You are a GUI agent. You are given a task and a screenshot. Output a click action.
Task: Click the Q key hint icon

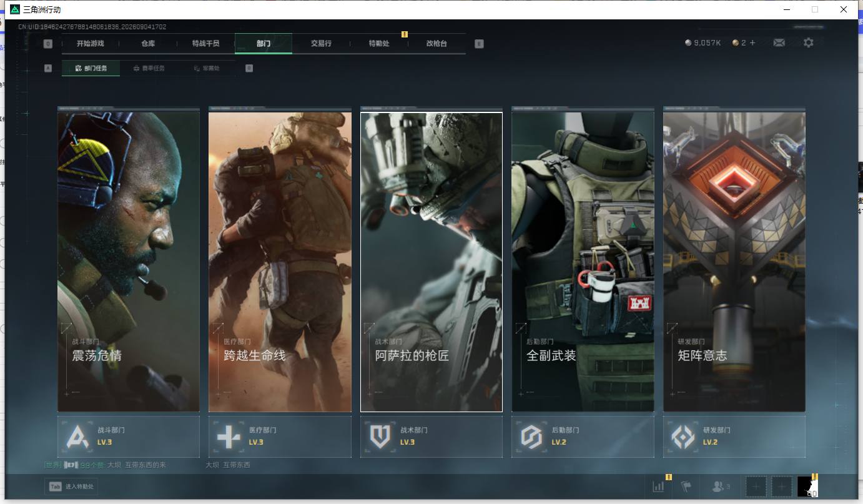48,44
